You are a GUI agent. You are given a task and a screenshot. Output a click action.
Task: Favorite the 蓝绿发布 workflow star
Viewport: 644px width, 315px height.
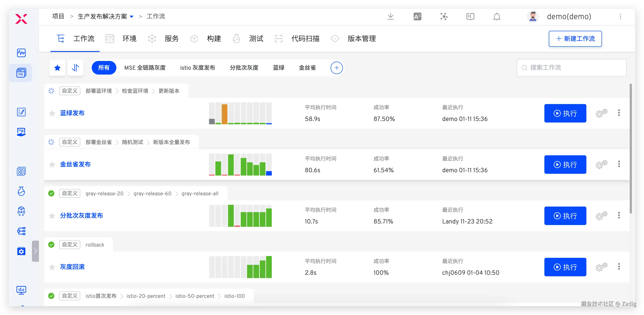52,113
